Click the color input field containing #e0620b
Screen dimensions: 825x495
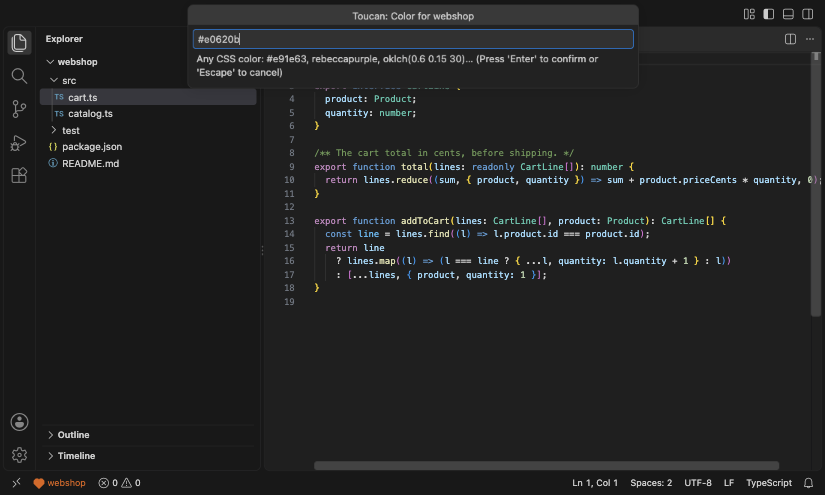pos(413,39)
